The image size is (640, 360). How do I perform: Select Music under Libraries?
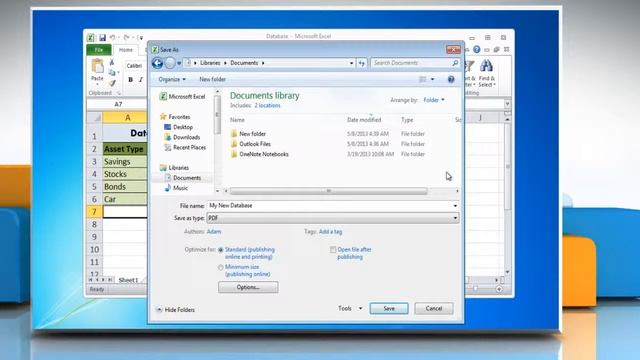pos(176,188)
